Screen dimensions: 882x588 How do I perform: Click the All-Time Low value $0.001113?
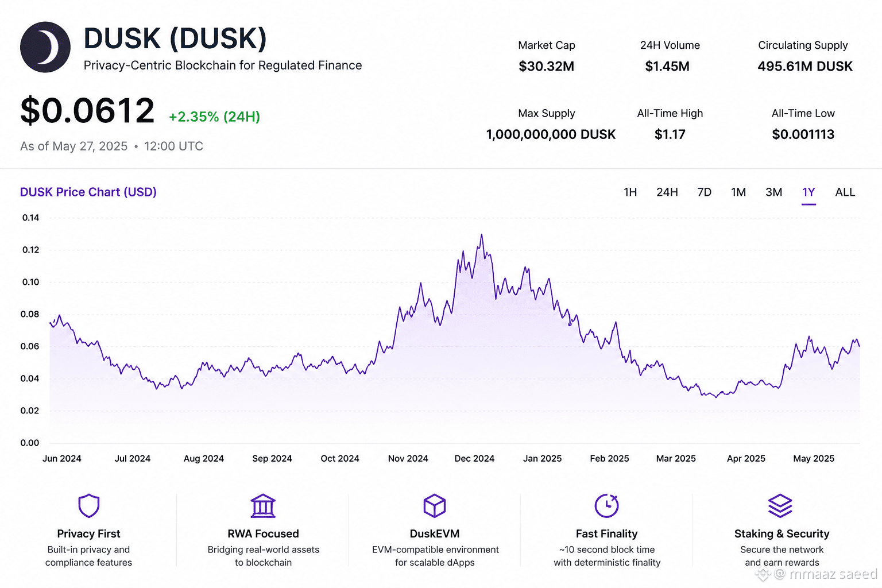coord(803,134)
